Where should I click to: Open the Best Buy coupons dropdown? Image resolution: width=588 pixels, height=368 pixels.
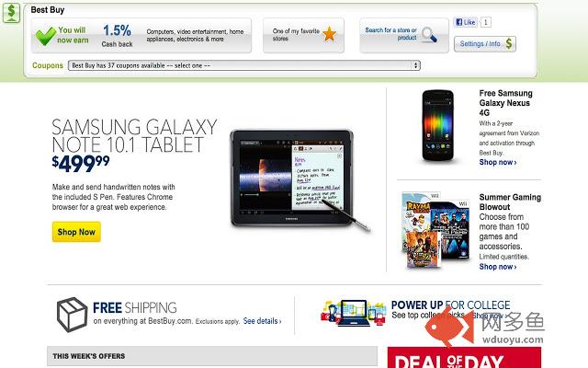[243, 65]
